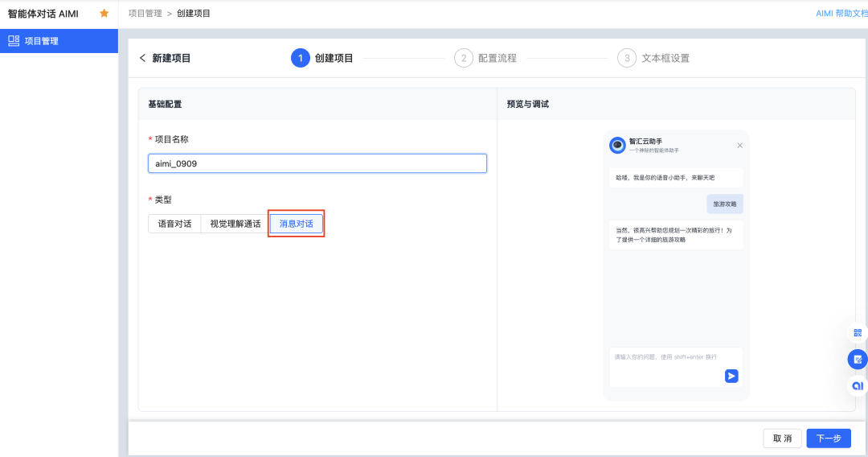Open the AI assistant floating icon
The image size is (868, 457).
click(858, 385)
